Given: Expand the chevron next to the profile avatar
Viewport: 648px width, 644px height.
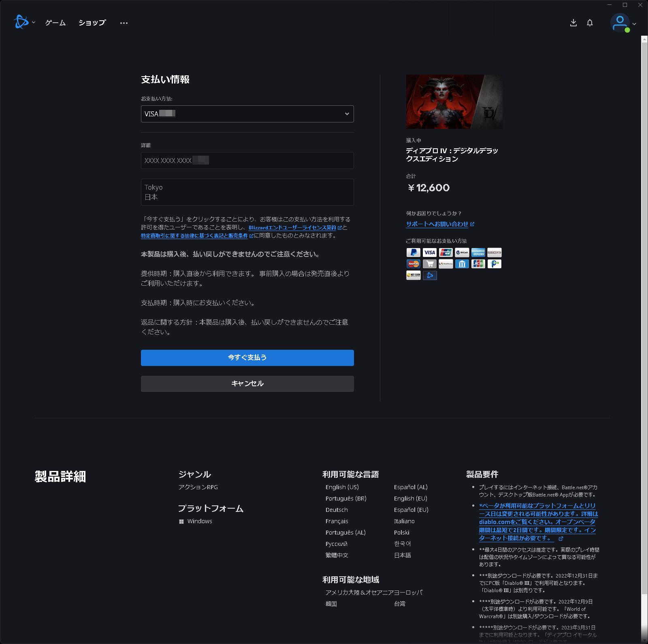Looking at the screenshot, I should point(634,24).
